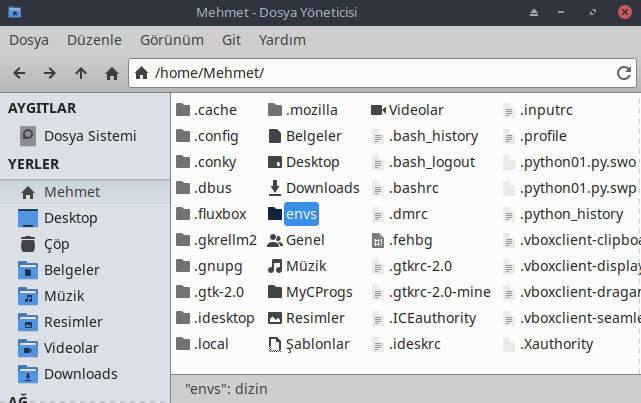Viewport: 641px width, 403px height.
Task: Select the .bashrc file
Action: pyautogui.click(x=405, y=188)
